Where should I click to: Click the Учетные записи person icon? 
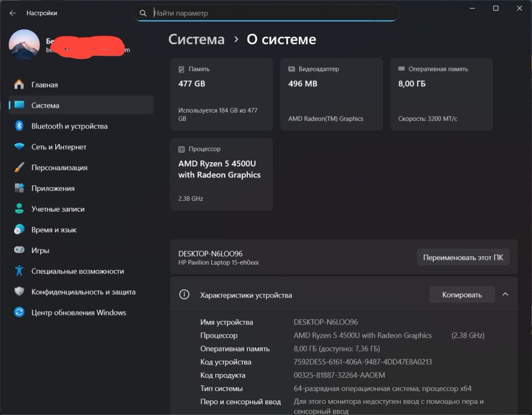click(19, 208)
